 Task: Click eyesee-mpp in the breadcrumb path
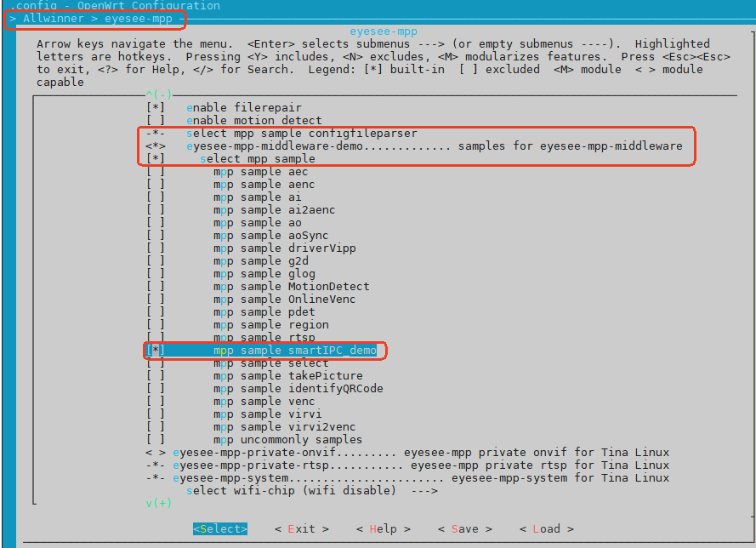coord(138,18)
